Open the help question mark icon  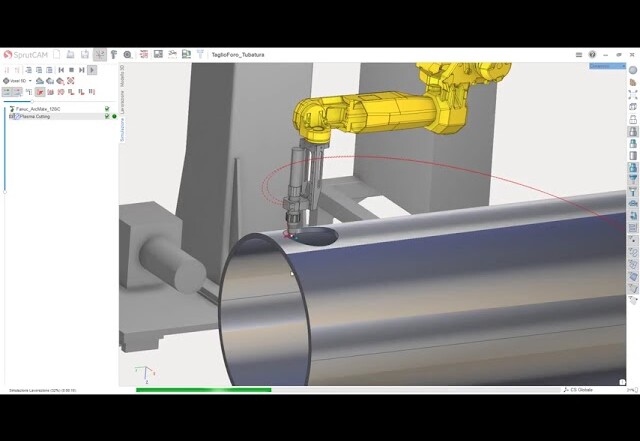click(x=592, y=54)
